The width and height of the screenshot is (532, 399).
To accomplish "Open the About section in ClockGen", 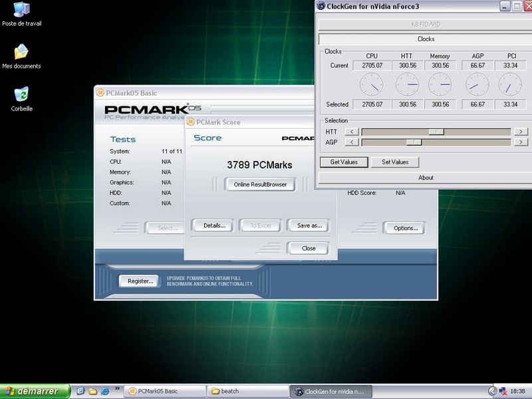I will point(425,178).
